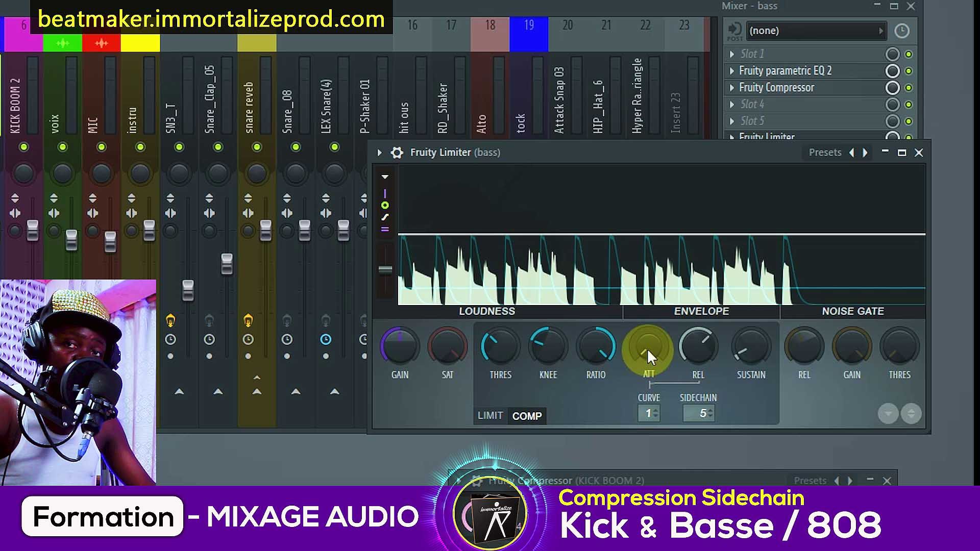Click the SUSTAIN knob
Viewport: 980px width, 551px height.
pos(751,347)
